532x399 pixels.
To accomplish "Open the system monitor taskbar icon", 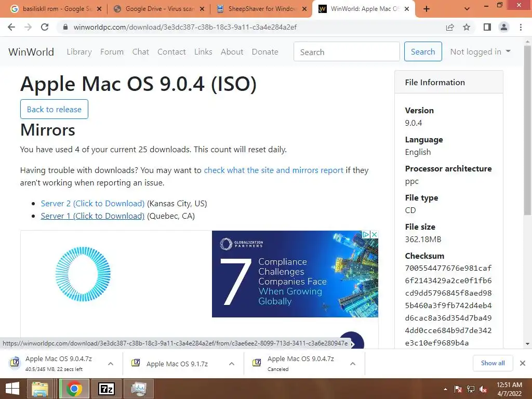I will pyautogui.click(x=139, y=389).
